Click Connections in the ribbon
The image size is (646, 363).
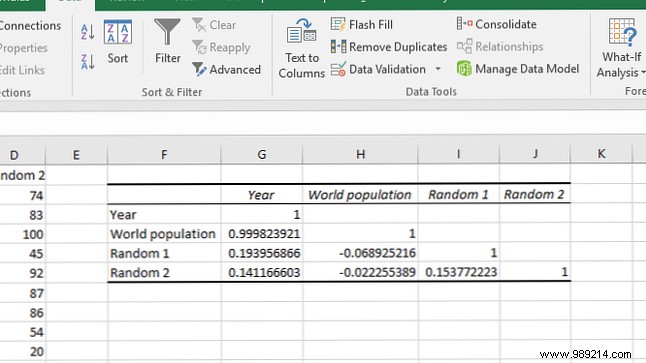tap(30, 26)
